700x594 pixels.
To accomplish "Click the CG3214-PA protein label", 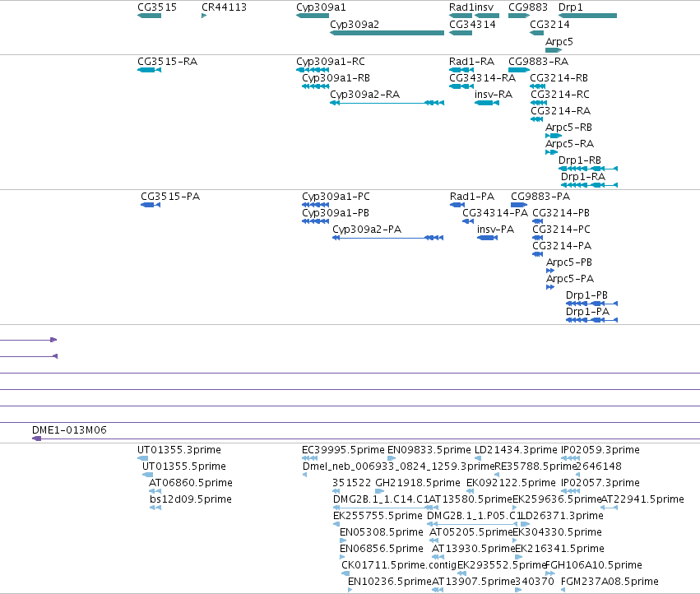I will coord(562,246).
